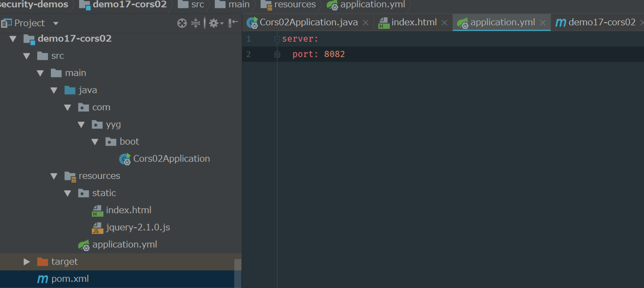
Task: Collapse the com package arrow
Action: (x=68, y=108)
